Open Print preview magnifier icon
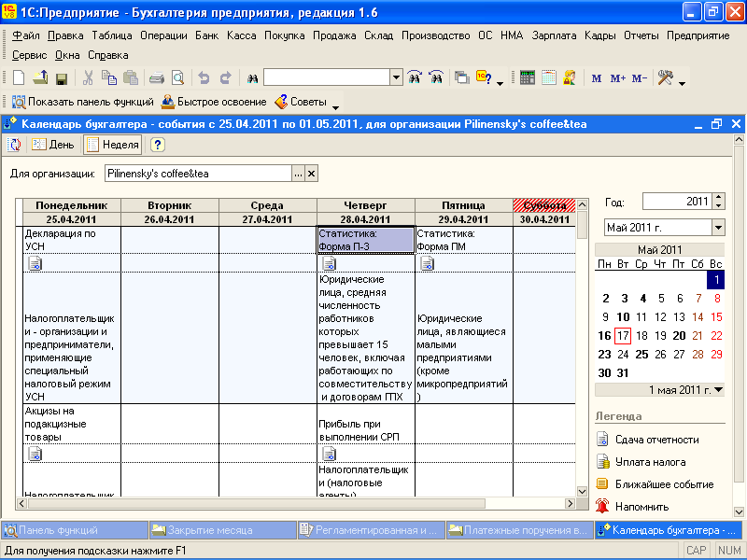This screenshot has width=747, height=560. click(x=177, y=77)
